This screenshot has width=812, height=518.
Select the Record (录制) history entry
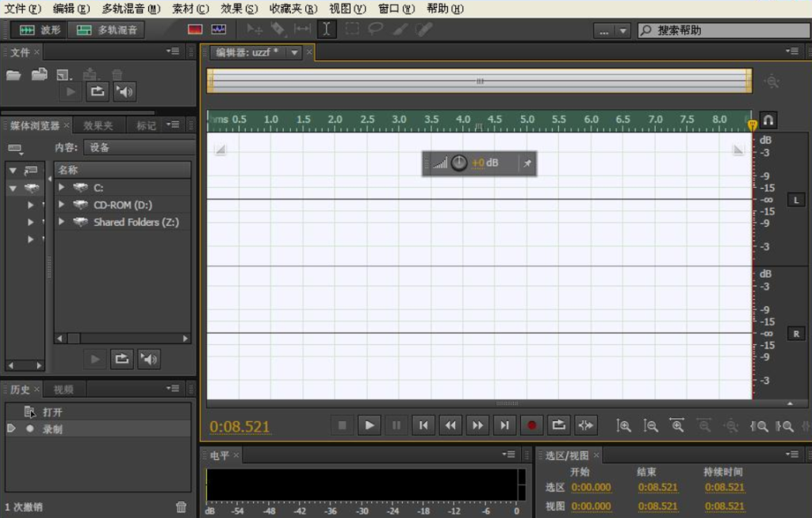98,429
